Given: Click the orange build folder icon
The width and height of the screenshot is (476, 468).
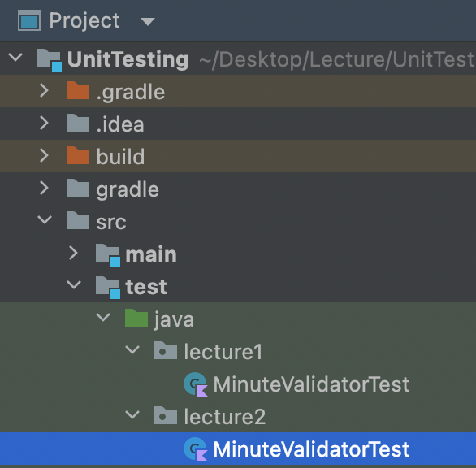Looking at the screenshot, I should [x=78, y=155].
